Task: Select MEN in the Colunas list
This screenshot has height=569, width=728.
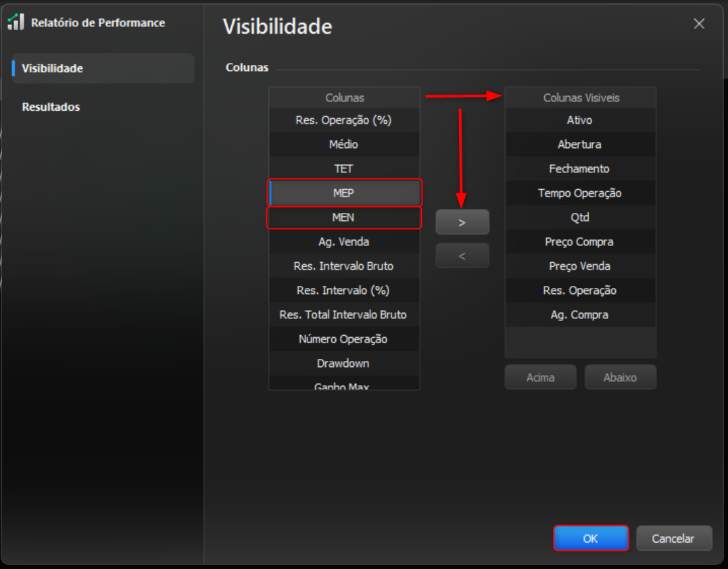Action: [x=344, y=217]
